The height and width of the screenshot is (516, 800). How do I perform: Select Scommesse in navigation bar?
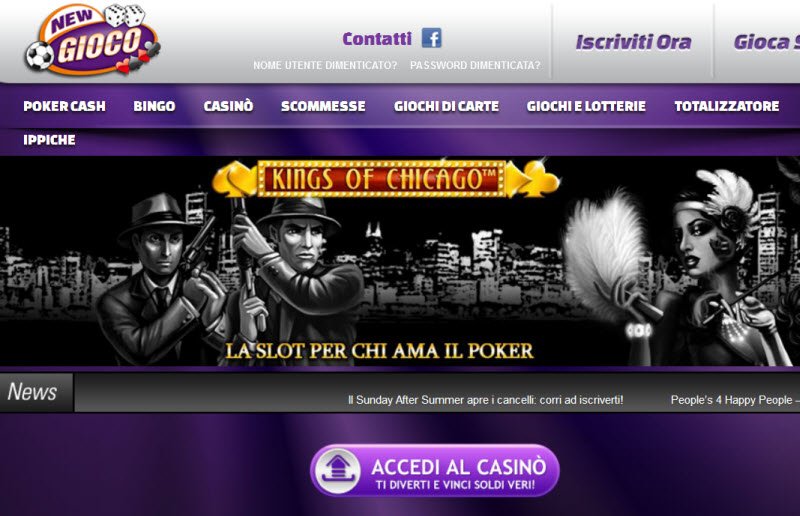click(323, 106)
